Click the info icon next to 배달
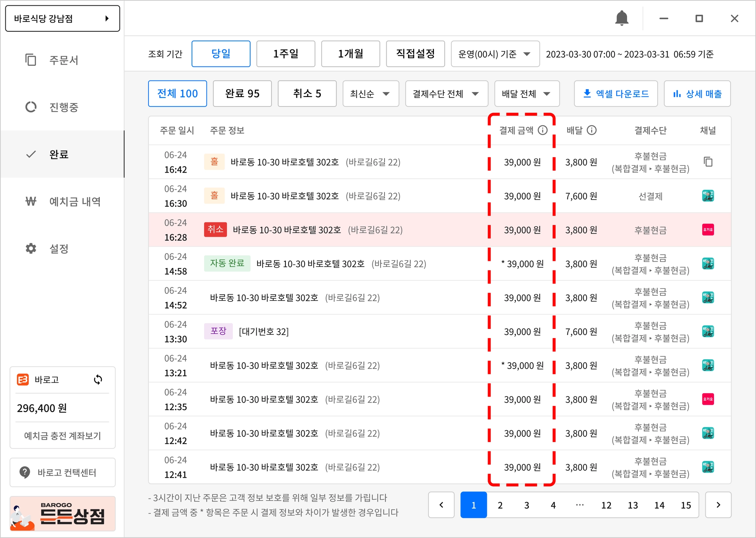The height and width of the screenshot is (538, 756). pos(592,130)
